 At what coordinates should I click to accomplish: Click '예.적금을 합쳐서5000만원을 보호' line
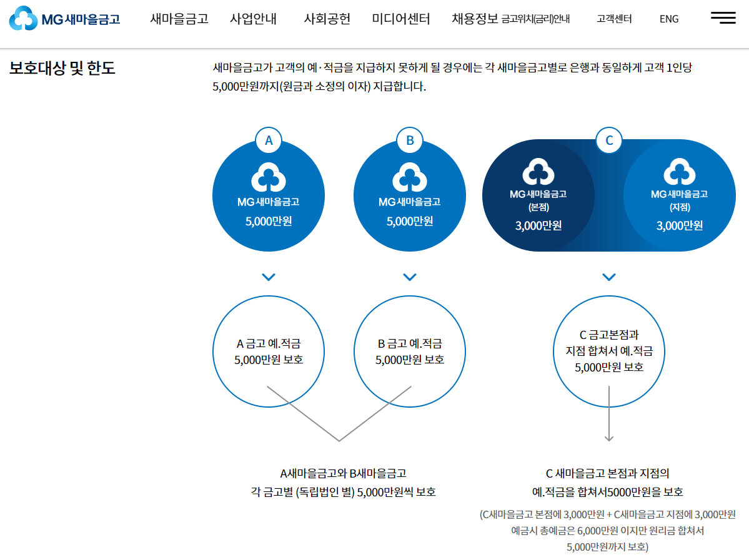pyautogui.click(x=608, y=492)
